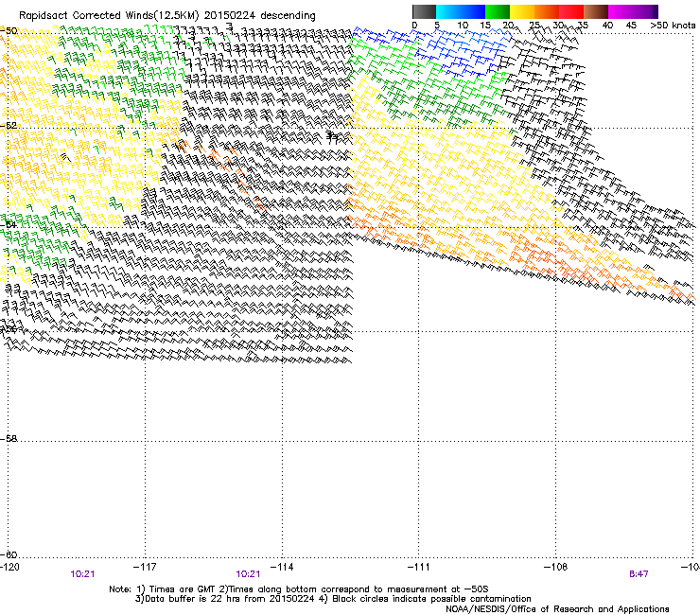The height and width of the screenshot is (615, 700).
Task: Click the legend value '25'
Action: (x=534, y=26)
